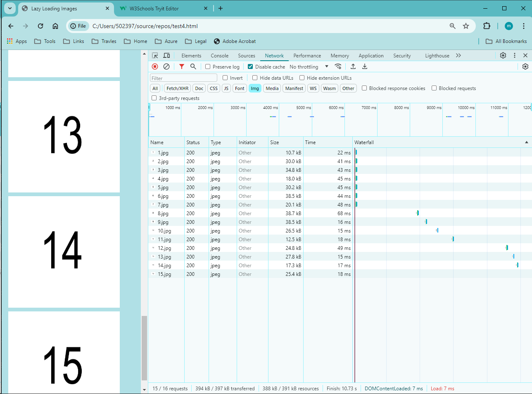Toggle device toolbar emulation icon

click(166, 55)
